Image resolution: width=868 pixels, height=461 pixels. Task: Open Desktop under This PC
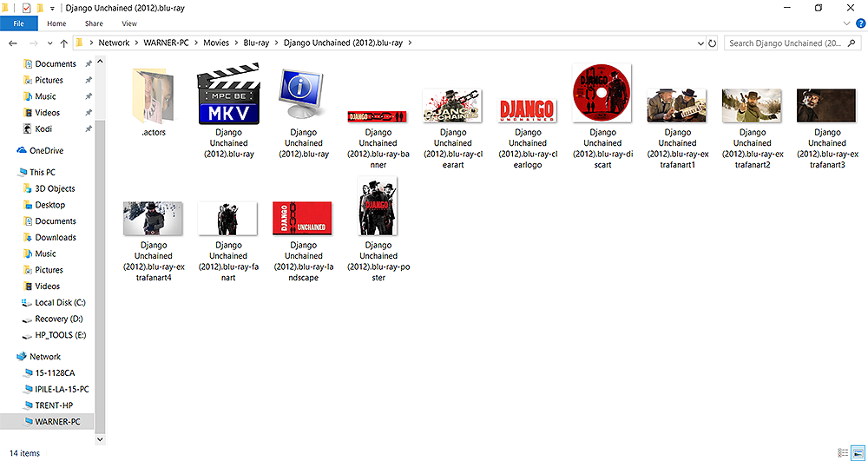49,205
